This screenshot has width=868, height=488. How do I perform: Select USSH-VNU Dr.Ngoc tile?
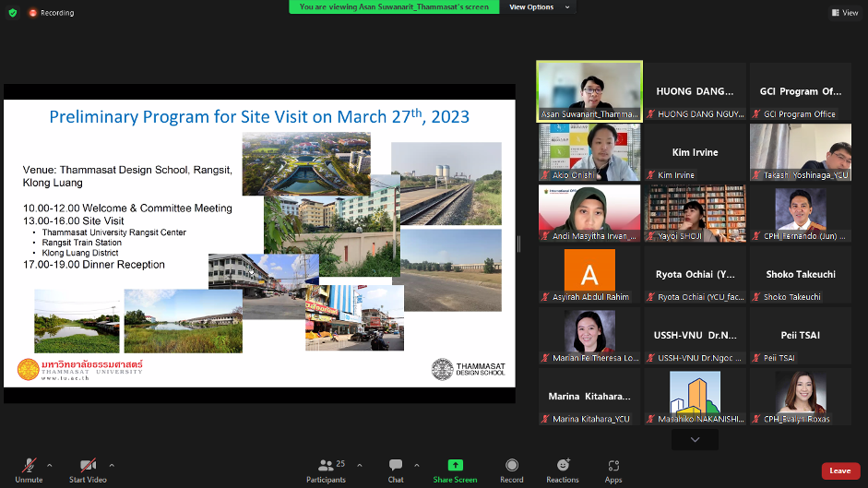coord(696,336)
